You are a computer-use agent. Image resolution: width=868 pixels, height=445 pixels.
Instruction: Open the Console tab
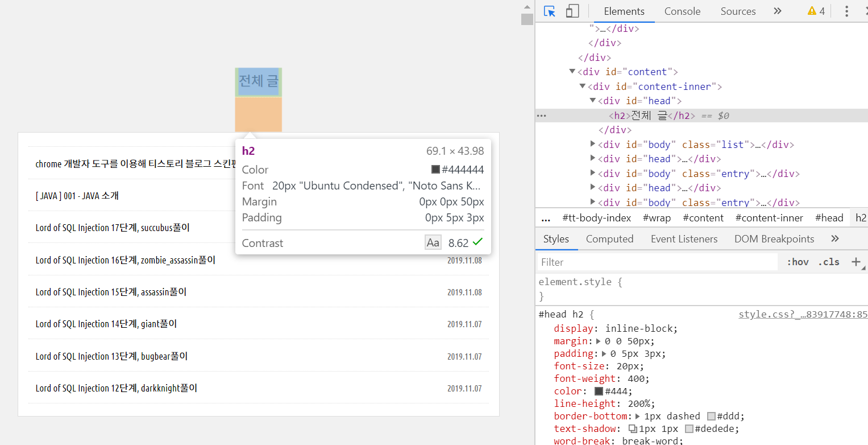pyautogui.click(x=682, y=11)
